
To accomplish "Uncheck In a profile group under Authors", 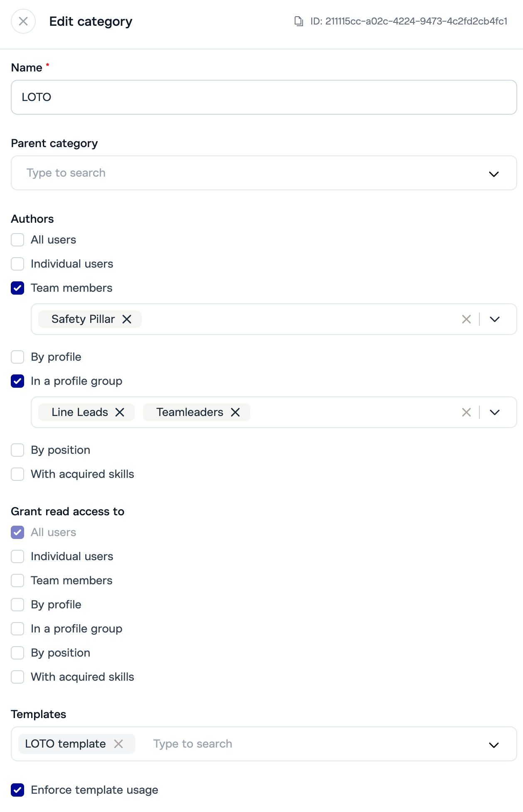I will click(x=17, y=381).
